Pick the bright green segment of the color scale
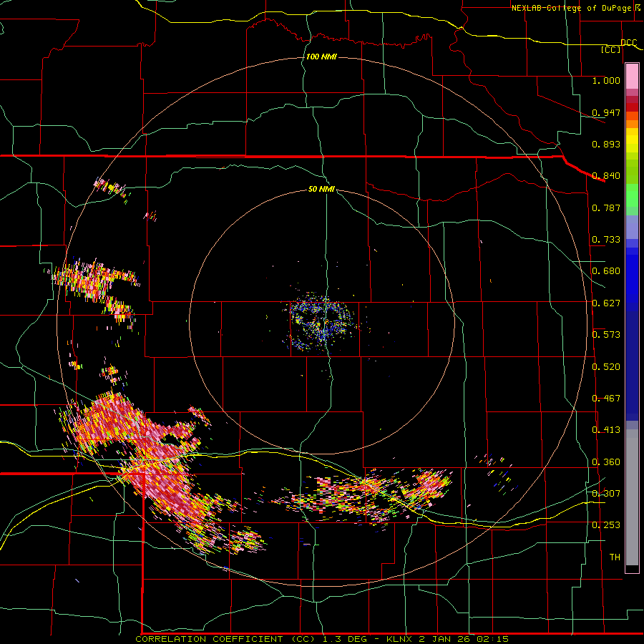The width and height of the screenshot is (644, 644). (x=632, y=195)
